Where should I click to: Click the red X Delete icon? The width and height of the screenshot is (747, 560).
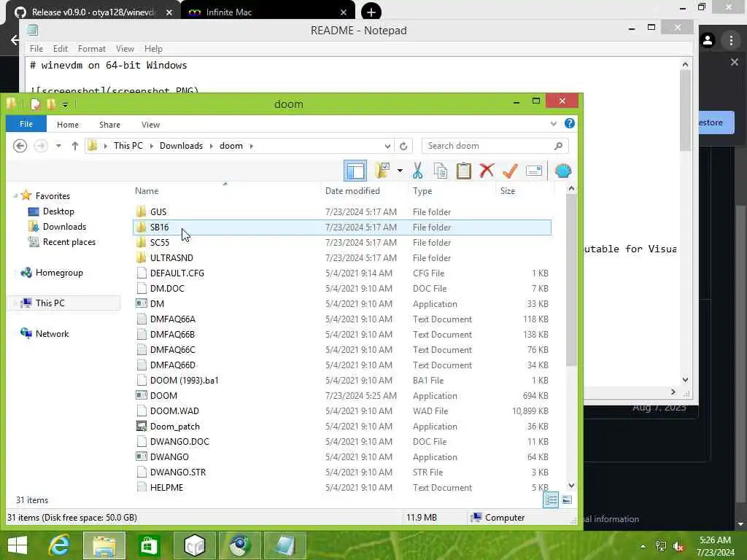click(487, 171)
